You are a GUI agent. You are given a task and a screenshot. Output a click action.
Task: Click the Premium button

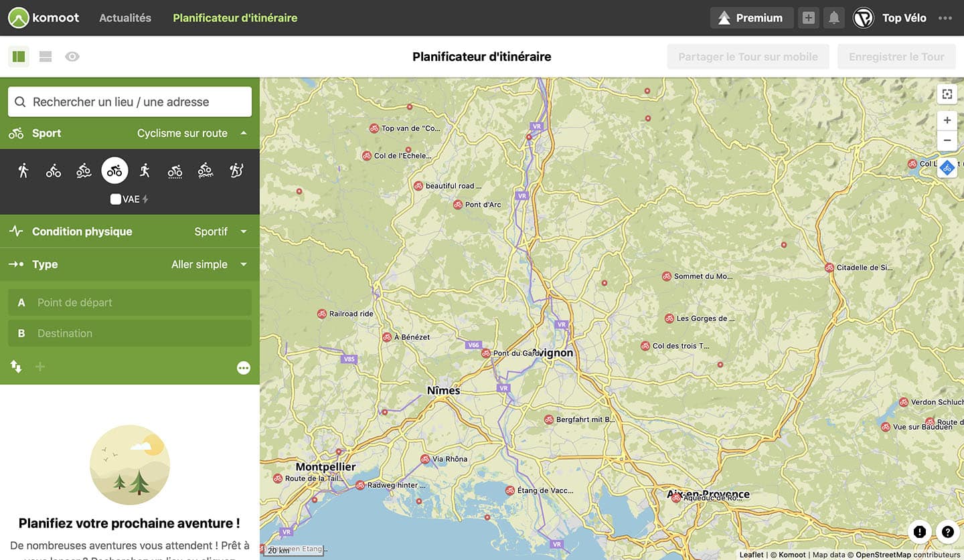point(752,18)
